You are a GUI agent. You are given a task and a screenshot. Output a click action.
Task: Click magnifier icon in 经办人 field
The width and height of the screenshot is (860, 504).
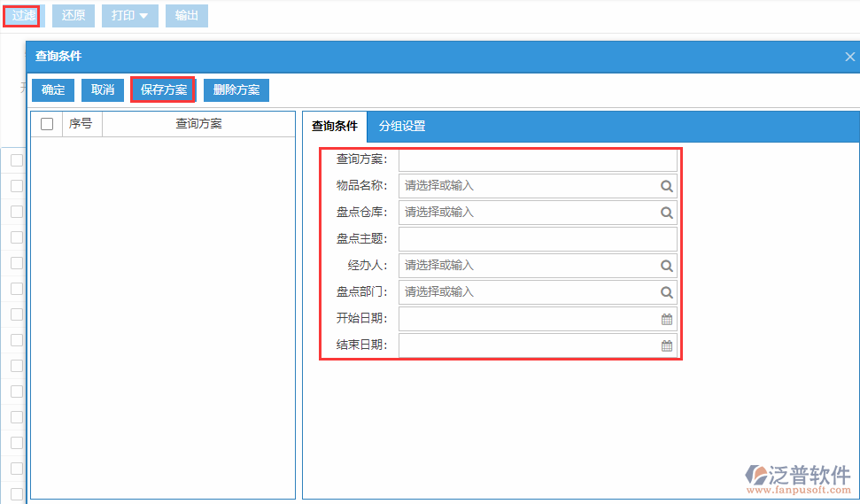666,266
